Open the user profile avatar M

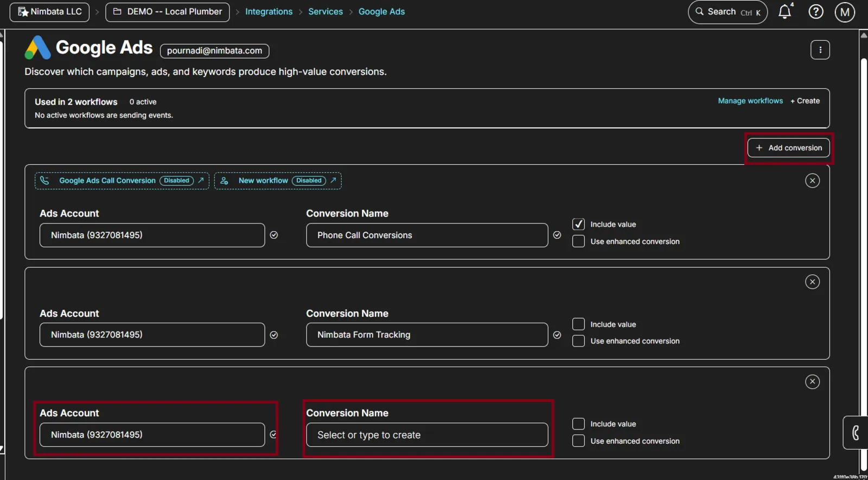[845, 12]
